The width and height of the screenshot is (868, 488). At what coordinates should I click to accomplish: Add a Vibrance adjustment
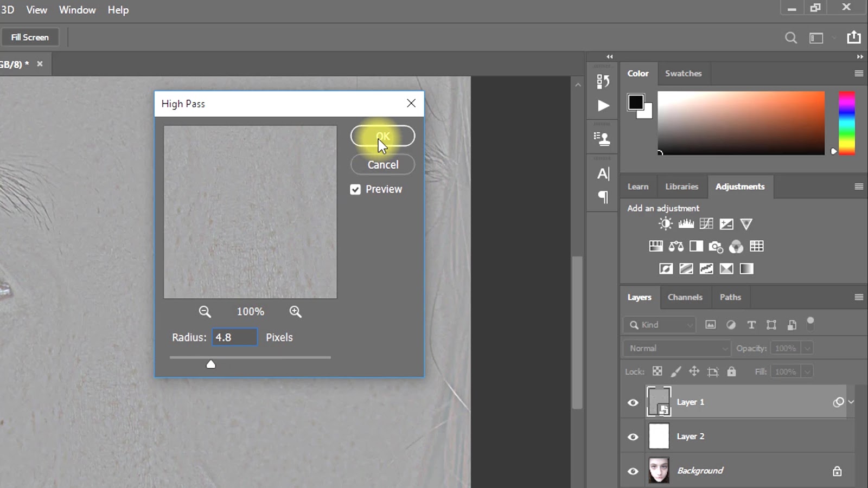click(746, 224)
